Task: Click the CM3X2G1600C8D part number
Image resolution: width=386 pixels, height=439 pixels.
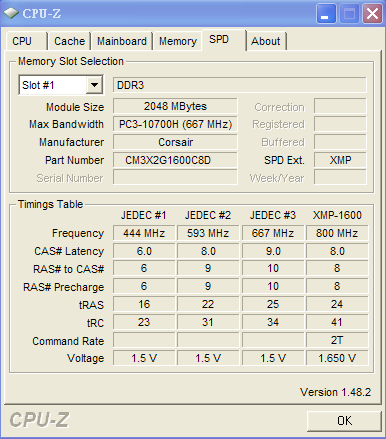Action: click(x=175, y=160)
